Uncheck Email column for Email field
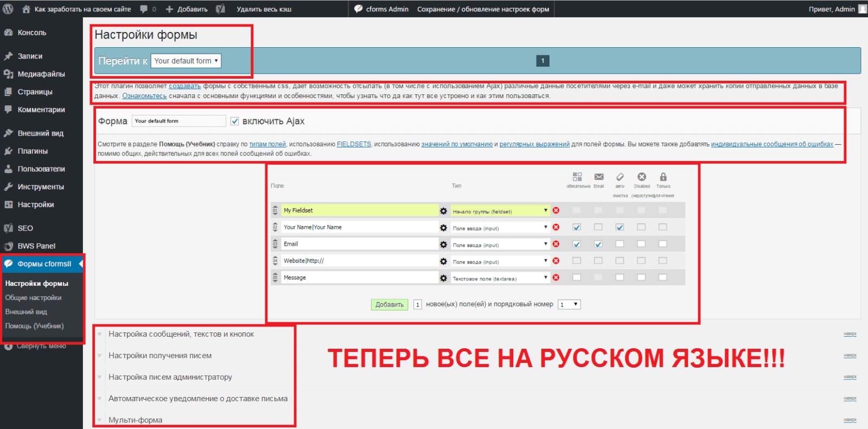 click(598, 244)
